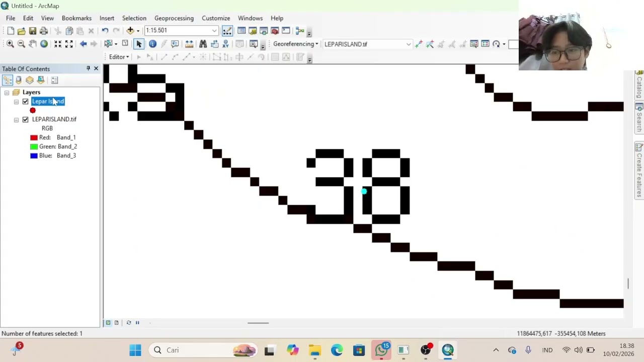
Task: Open the Georeferencing dropdown menu
Action: pyautogui.click(x=295, y=44)
